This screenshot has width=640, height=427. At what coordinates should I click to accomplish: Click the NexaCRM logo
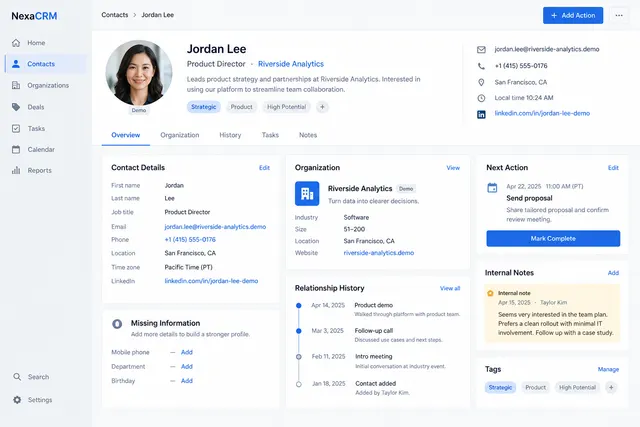pyautogui.click(x=34, y=16)
